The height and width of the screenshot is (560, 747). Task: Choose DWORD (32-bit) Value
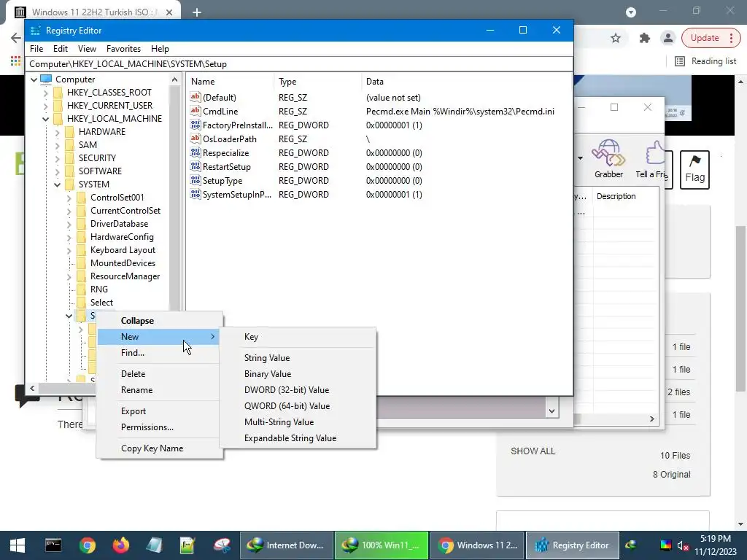coord(298,389)
